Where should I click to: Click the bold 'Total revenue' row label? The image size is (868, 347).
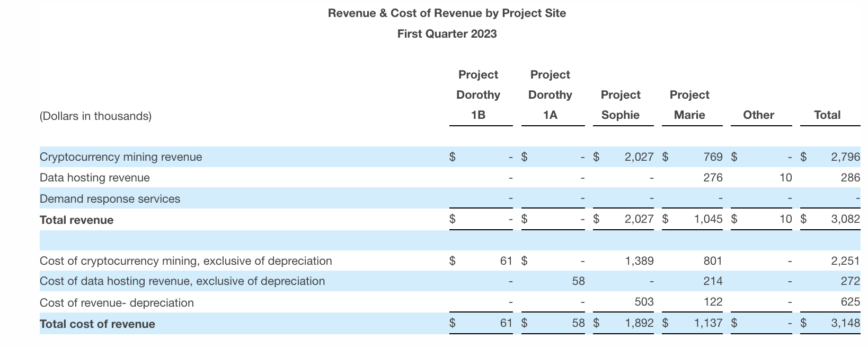coord(77,220)
